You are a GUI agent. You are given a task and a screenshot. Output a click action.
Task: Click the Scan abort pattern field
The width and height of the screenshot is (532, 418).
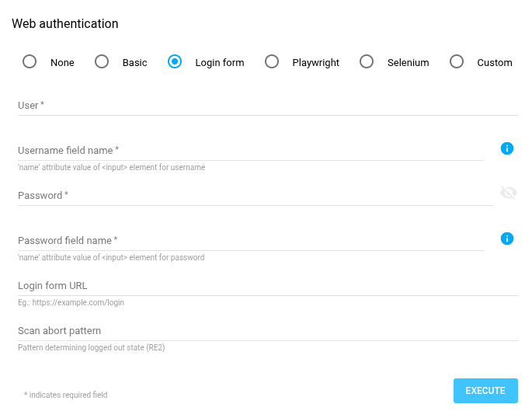tap(267, 331)
